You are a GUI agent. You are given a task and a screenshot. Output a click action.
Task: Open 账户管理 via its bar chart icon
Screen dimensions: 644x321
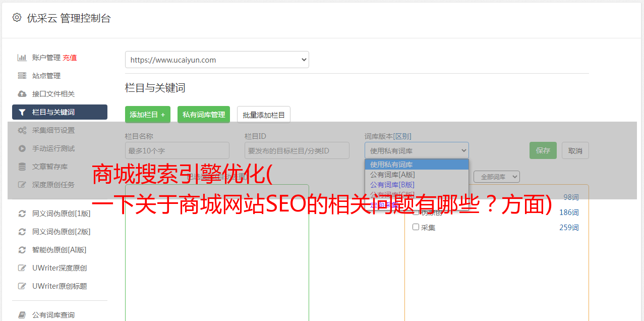pos(22,58)
